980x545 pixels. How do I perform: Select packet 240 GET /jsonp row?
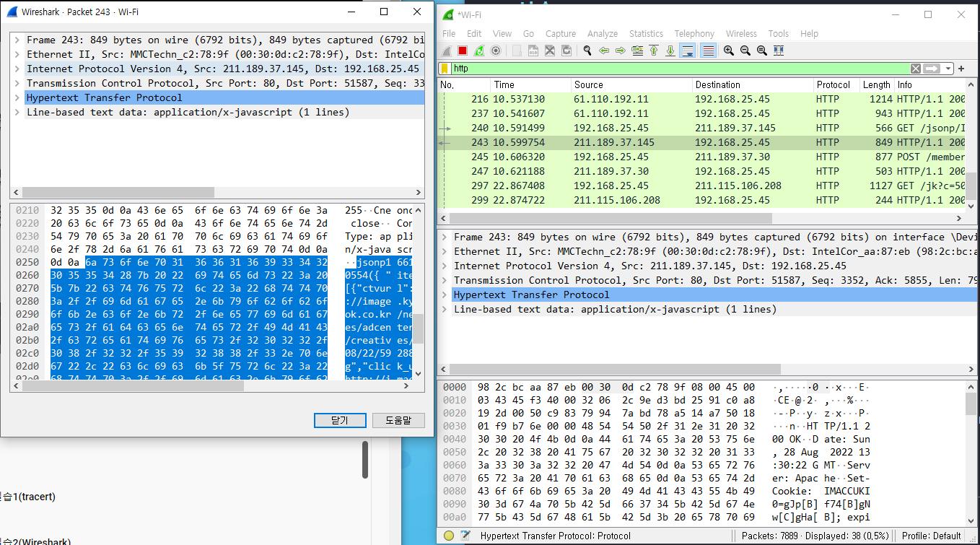click(x=702, y=128)
